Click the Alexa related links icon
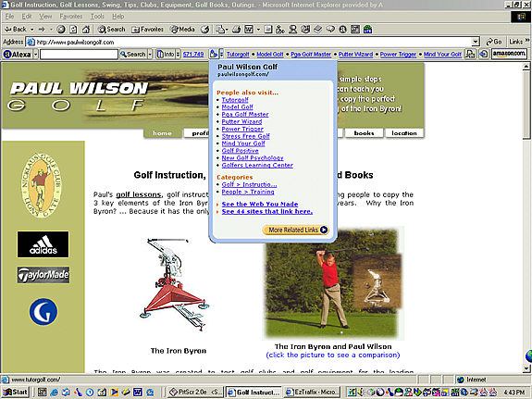The height and width of the screenshot is (399, 532). (214, 54)
